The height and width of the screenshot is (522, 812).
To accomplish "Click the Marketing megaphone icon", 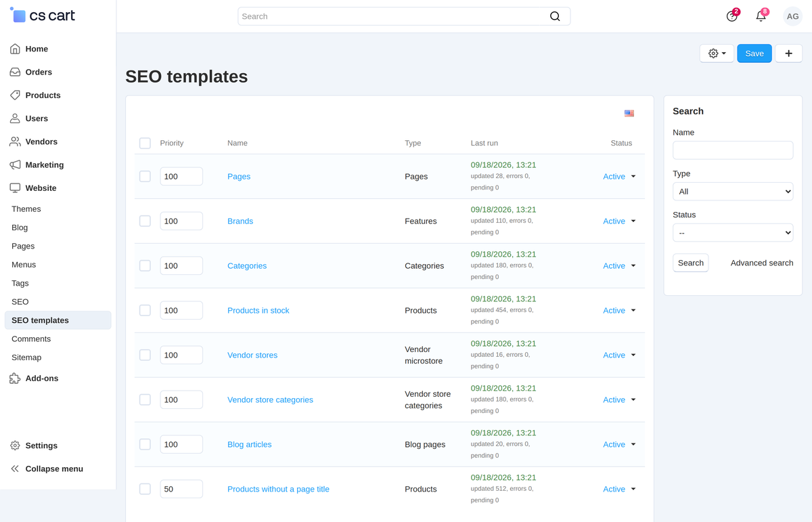I will 15,165.
